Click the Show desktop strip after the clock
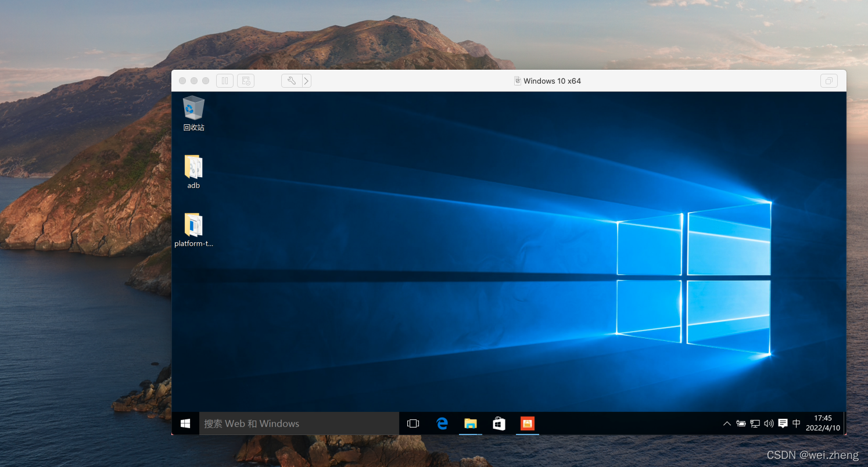This screenshot has height=467, width=868. click(844, 423)
